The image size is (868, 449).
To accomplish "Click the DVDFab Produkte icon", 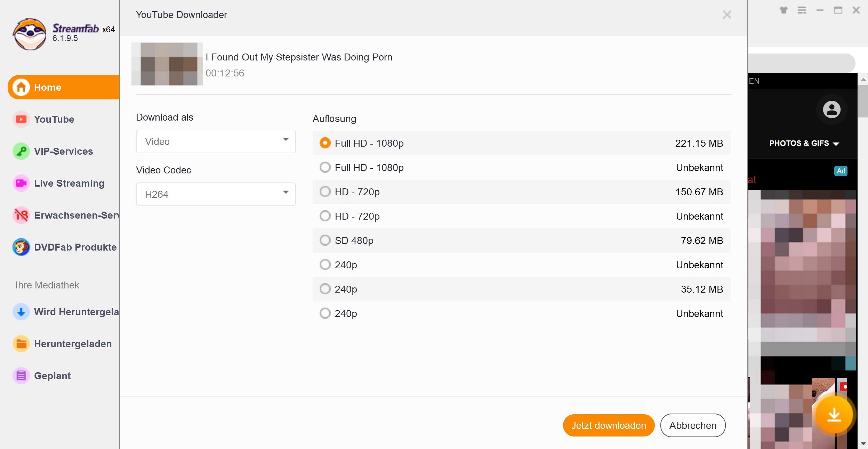I will (21, 247).
